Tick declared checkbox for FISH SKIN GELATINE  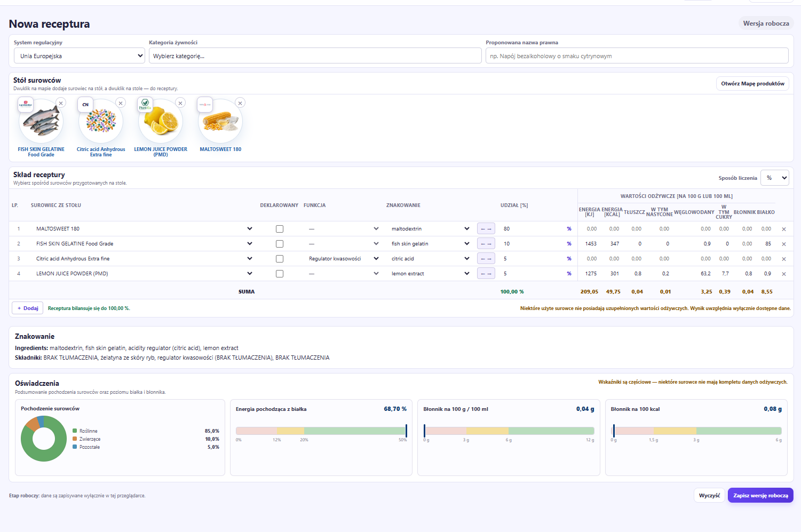coord(280,244)
